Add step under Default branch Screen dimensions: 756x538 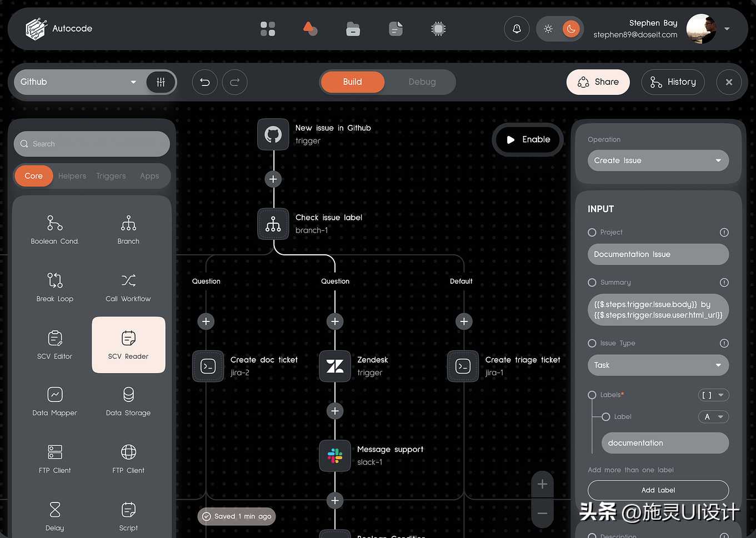point(464,321)
